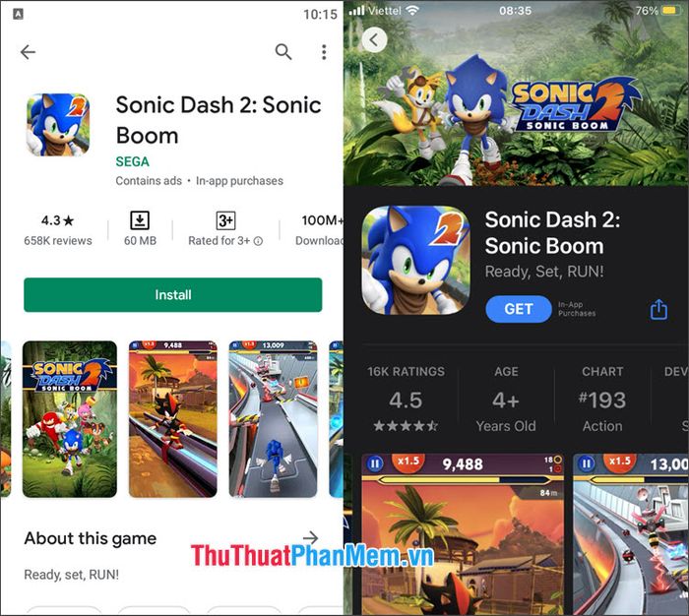The width and height of the screenshot is (689, 616).
Task: Expand the About this game arrow
Action: click(311, 537)
